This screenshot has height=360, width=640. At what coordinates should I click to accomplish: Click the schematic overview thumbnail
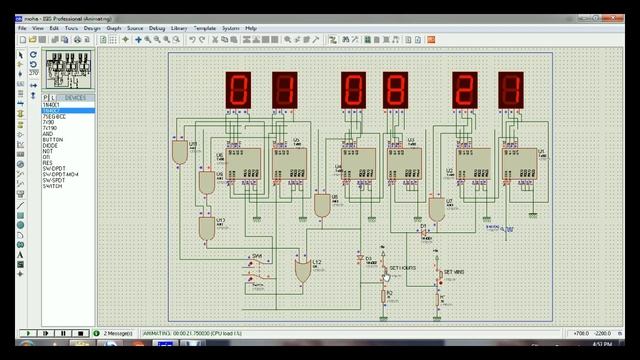68,69
